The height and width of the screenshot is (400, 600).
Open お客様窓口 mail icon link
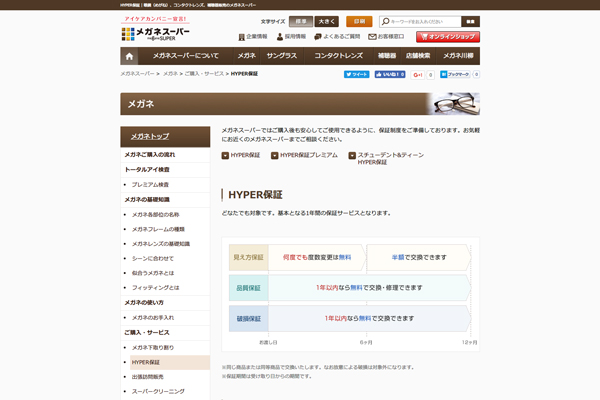[x=386, y=37]
